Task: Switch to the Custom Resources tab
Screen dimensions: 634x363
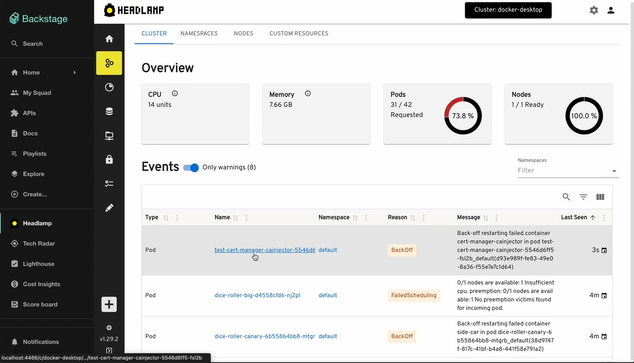Action: click(x=299, y=34)
